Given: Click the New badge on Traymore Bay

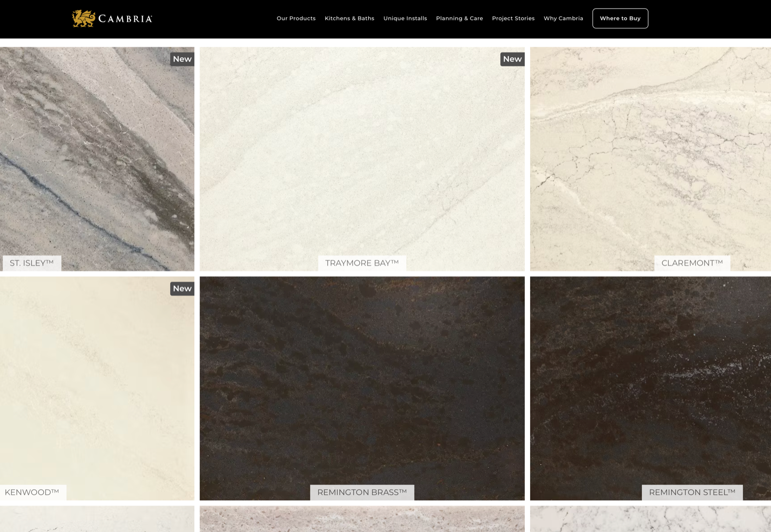Looking at the screenshot, I should tap(512, 59).
